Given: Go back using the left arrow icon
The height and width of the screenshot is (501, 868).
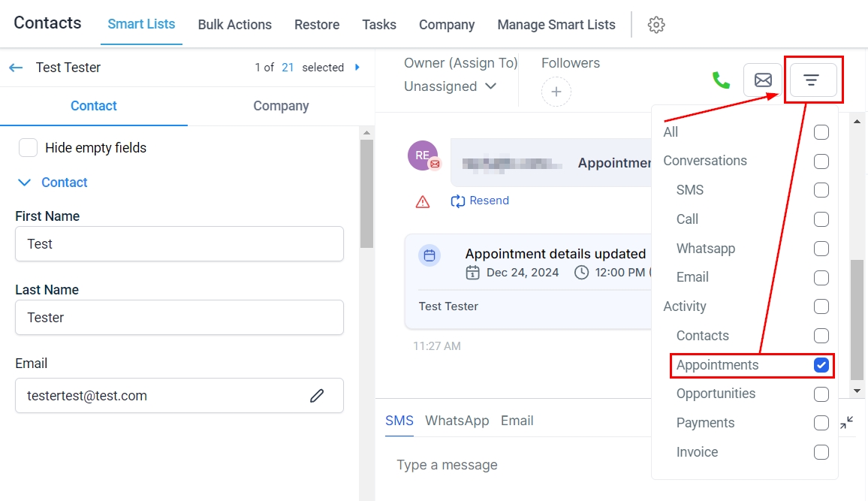Looking at the screenshot, I should 16,68.
